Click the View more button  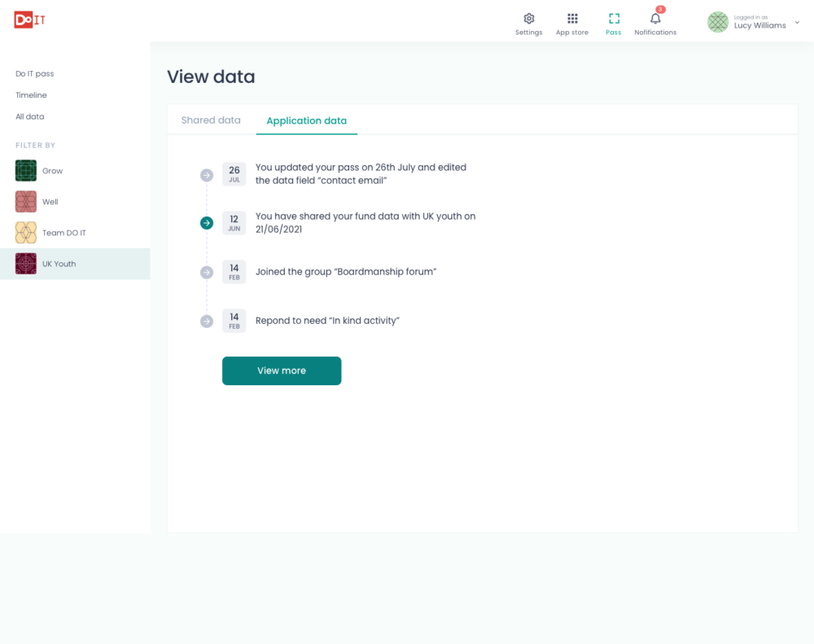click(x=282, y=370)
